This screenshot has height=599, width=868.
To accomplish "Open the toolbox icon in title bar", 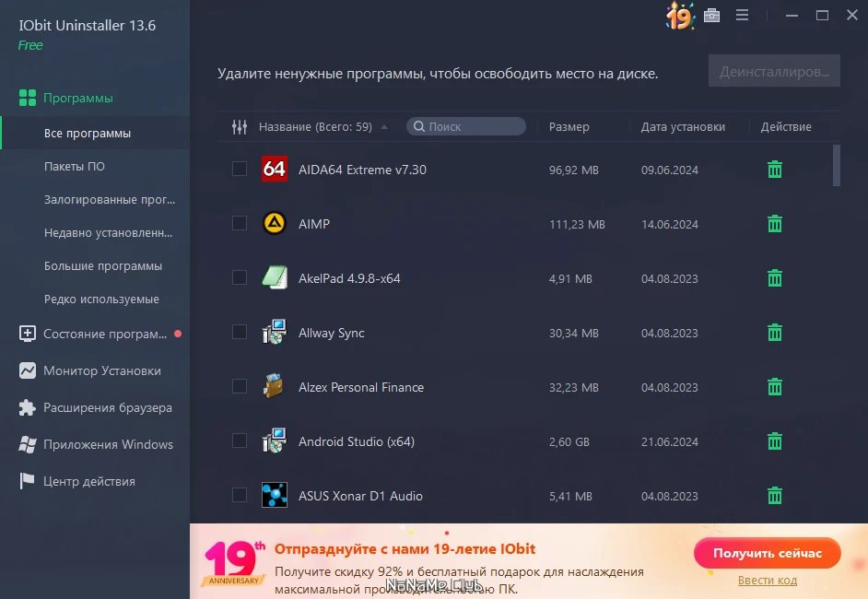I will tap(711, 16).
